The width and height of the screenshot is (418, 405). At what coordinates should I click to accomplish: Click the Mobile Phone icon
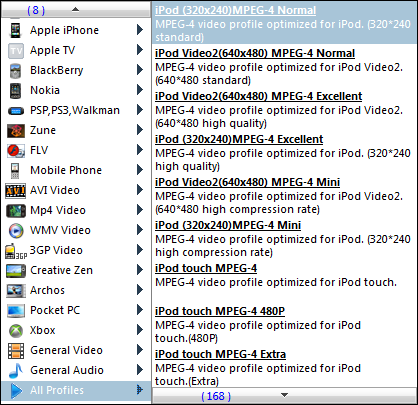15,171
